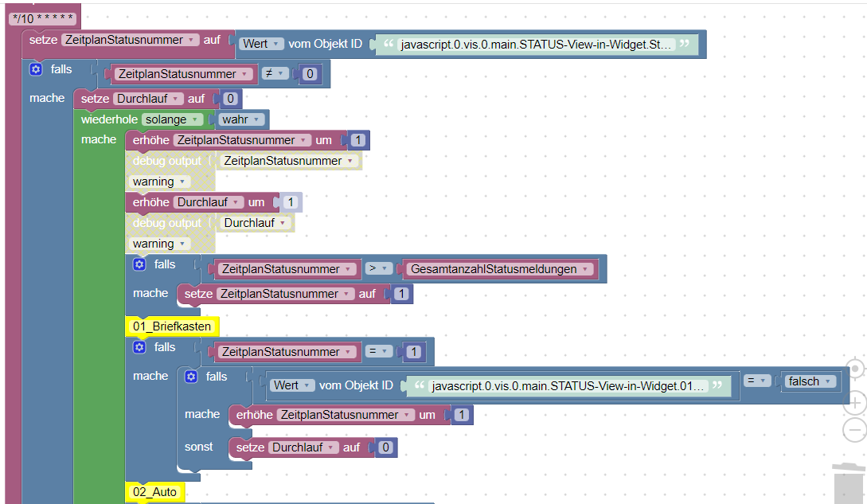Select the '*/10 * * * *' schedule block

coord(43,18)
